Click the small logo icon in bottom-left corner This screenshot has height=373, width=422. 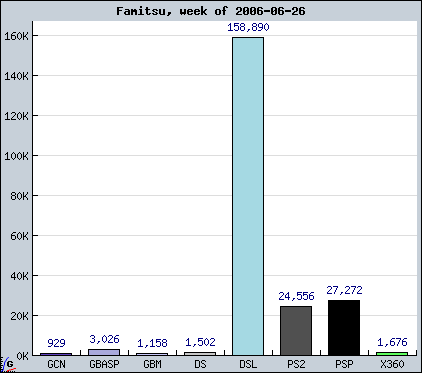8,364
